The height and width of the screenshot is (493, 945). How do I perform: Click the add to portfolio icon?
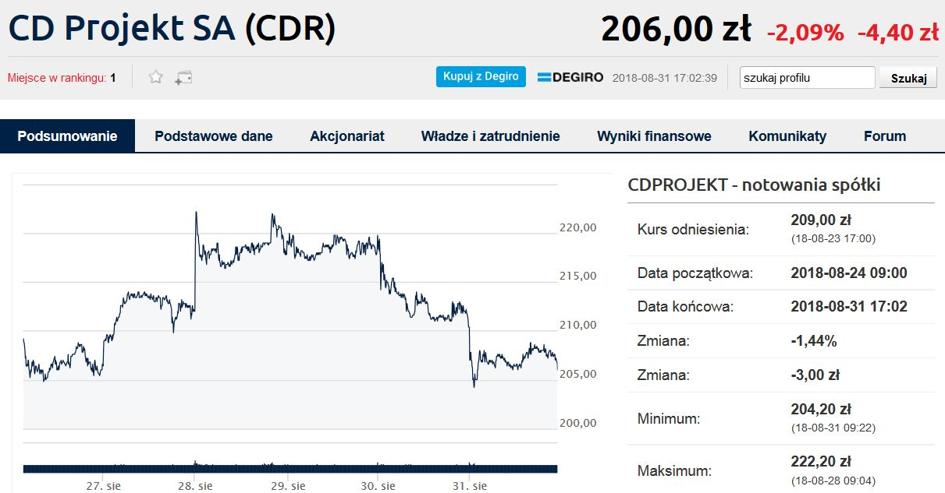tap(183, 77)
